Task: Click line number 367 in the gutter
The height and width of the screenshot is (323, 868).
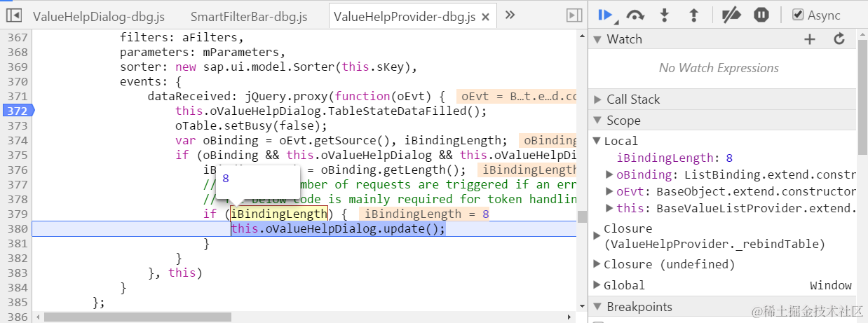Action: [16, 37]
